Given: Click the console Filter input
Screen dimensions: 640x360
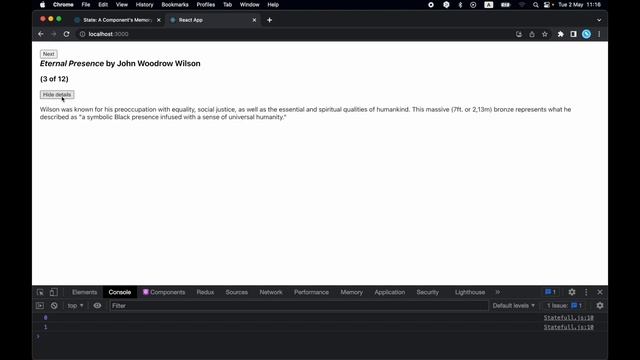Looking at the screenshot, I should [299, 306].
